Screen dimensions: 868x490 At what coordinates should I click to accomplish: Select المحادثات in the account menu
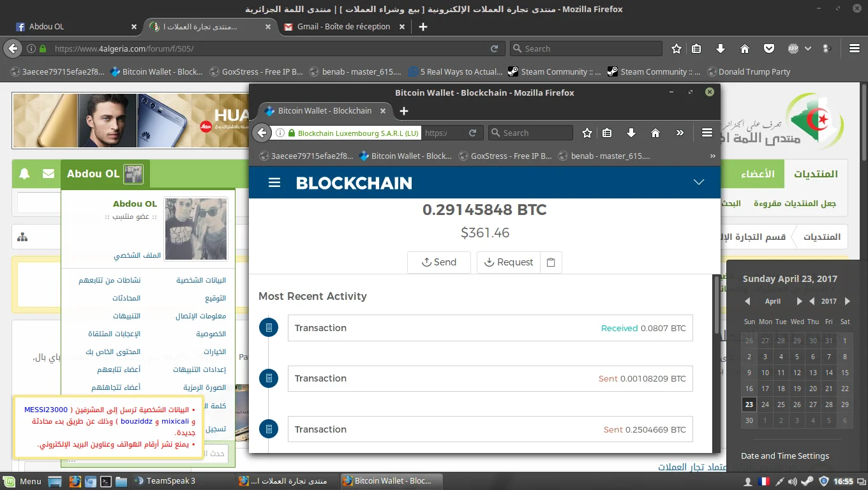point(126,298)
